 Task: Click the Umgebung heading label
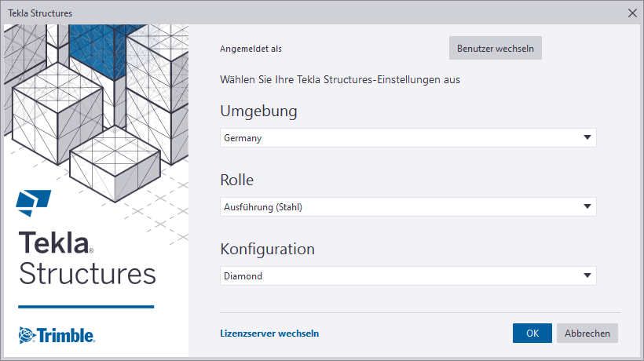258,111
